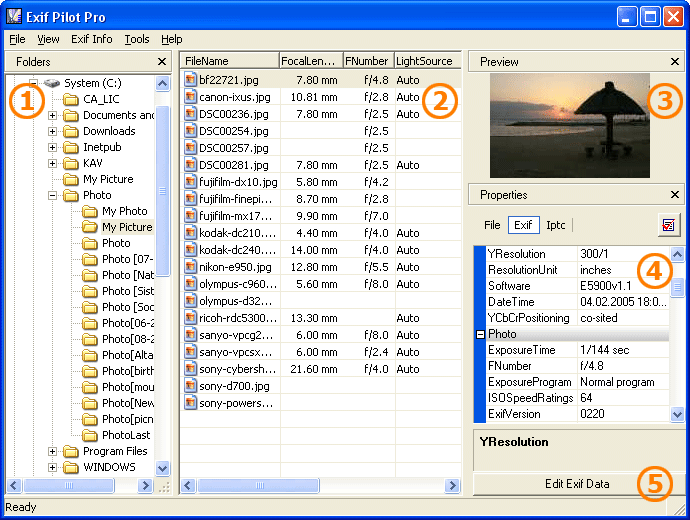The image size is (690, 520).
Task: Open the Tools menu
Action: (x=137, y=39)
